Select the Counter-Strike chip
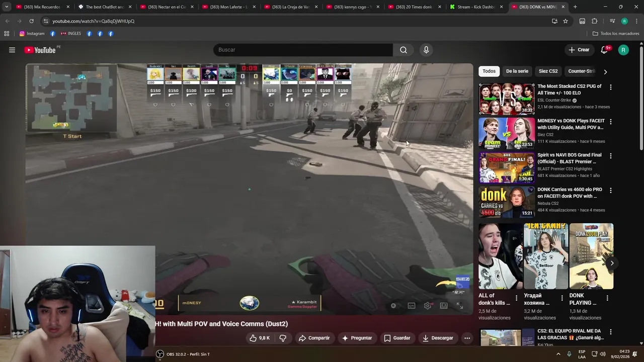Screen dimensions: 644x362 click(x=581, y=71)
